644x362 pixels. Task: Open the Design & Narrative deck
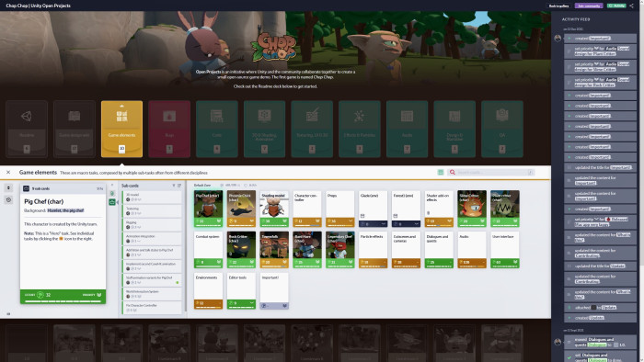click(x=454, y=129)
